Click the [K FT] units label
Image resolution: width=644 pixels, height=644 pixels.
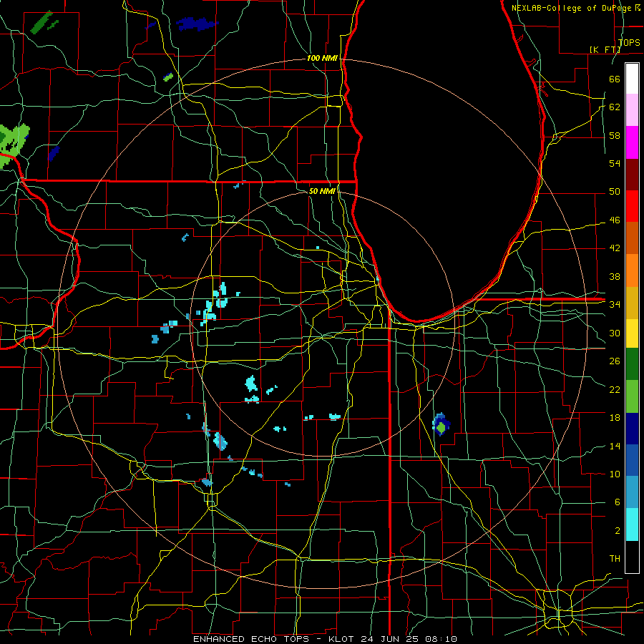[x=605, y=49]
